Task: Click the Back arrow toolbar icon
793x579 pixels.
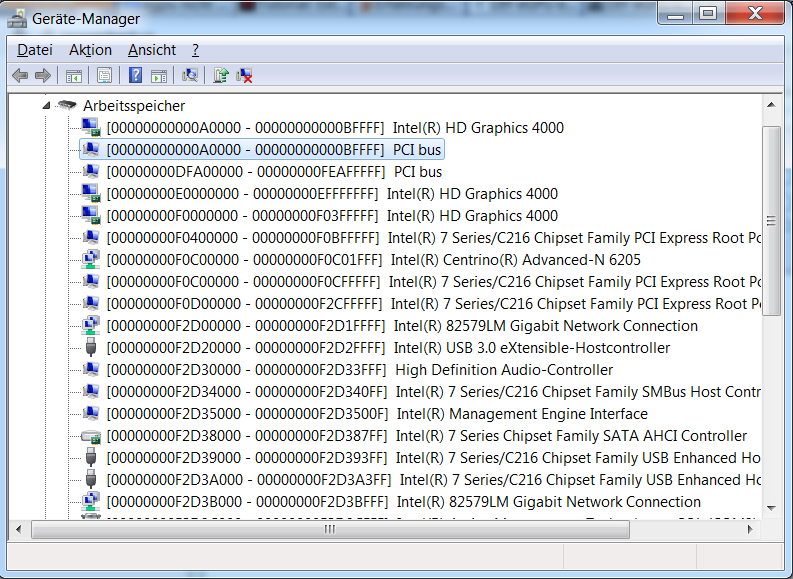Action: 20,76
